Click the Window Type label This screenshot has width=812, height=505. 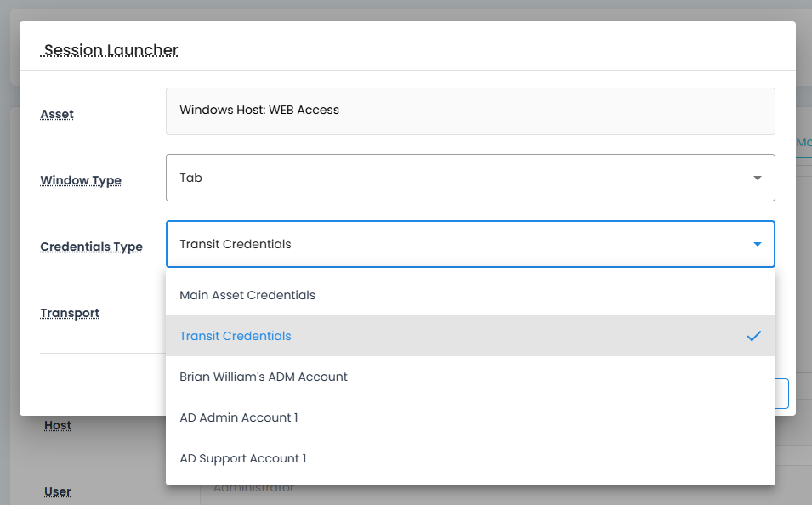pyautogui.click(x=81, y=180)
